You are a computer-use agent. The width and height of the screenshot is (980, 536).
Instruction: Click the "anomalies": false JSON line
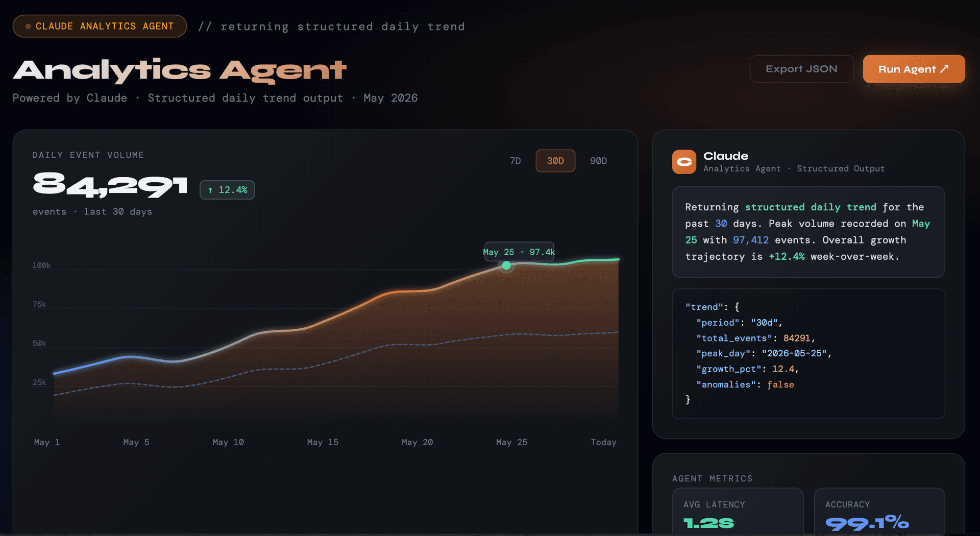click(745, 384)
